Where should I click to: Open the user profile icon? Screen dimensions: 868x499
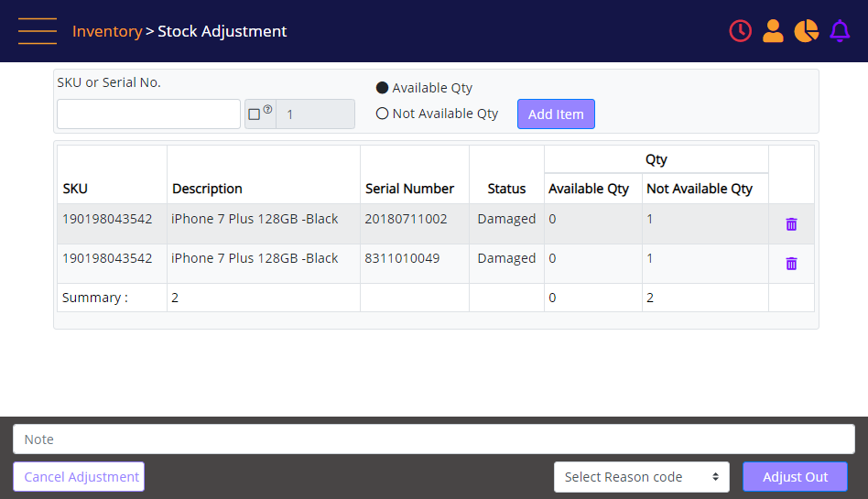click(773, 31)
